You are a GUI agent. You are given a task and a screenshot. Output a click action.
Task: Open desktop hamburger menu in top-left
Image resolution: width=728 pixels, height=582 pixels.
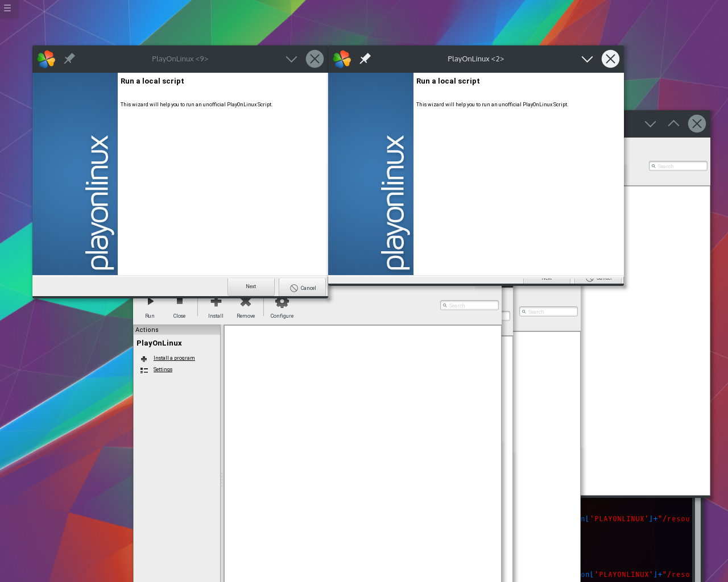(7, 8)
